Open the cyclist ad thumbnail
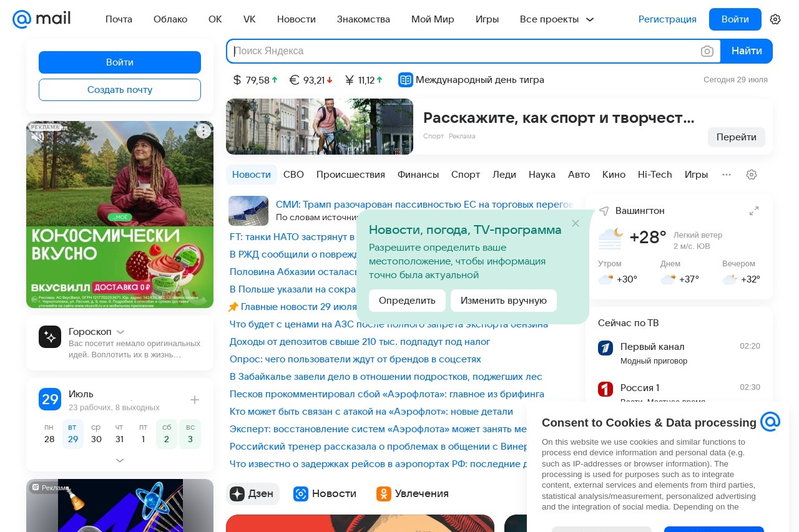The image size is (799, 532). [x=320, y=127]
